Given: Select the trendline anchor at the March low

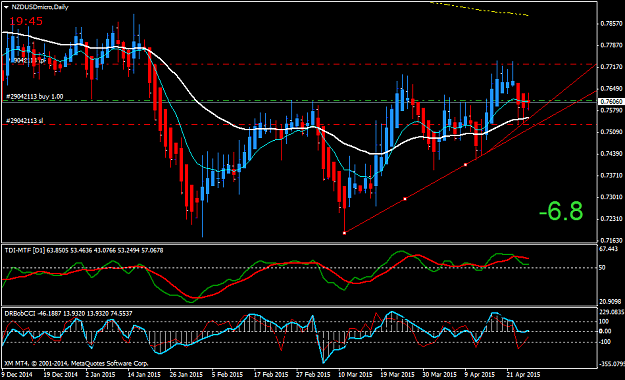Looking at the screenshot, I should 344,233.
